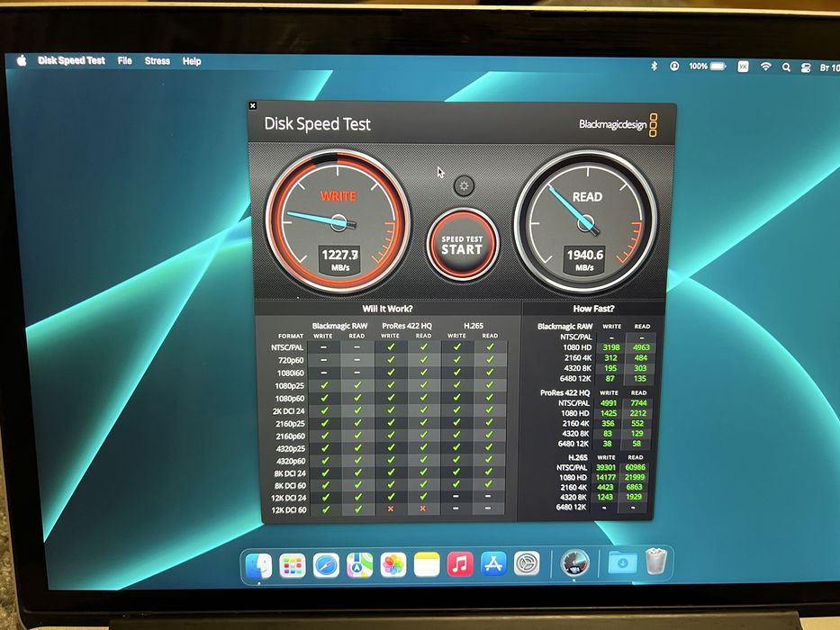This screenshot has width=840, height=630.
Task: Click the 60986 read value
Action: 636,467
